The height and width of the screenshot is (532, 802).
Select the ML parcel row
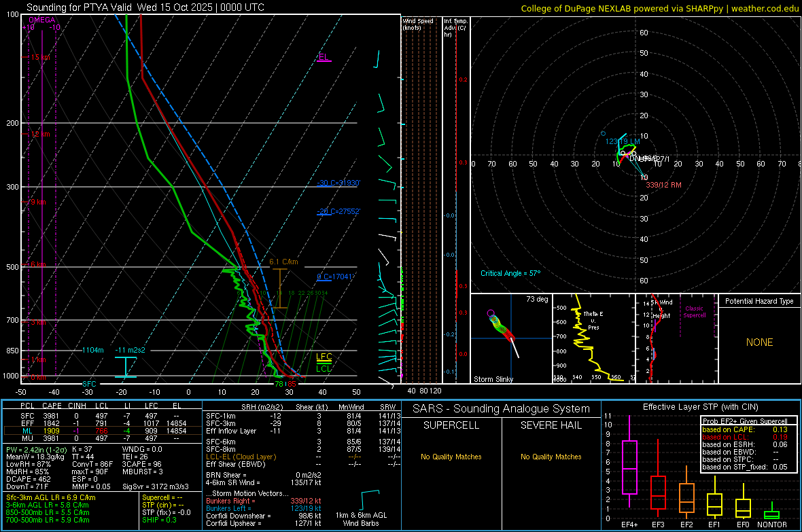(103, 431)
